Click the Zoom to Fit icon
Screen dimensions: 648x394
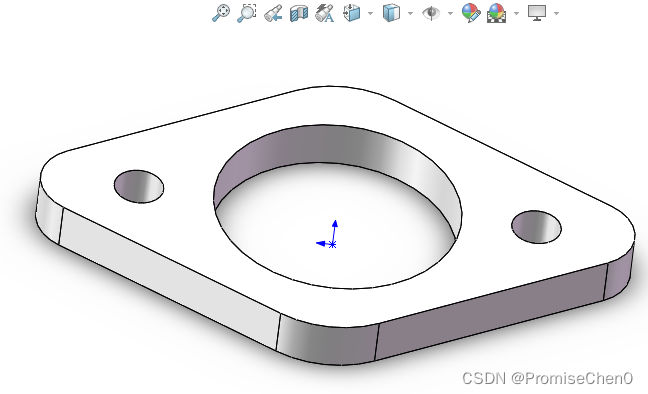221,13
